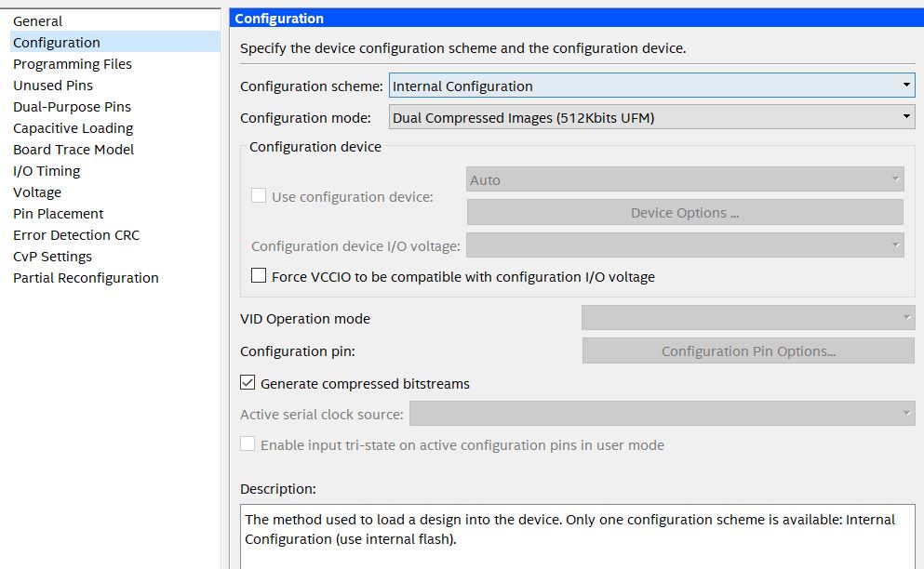924x569 pixels.
Task: Uncheck Generate compressed bitstreams
Action: pyautogui.click(x=248, y=383)
